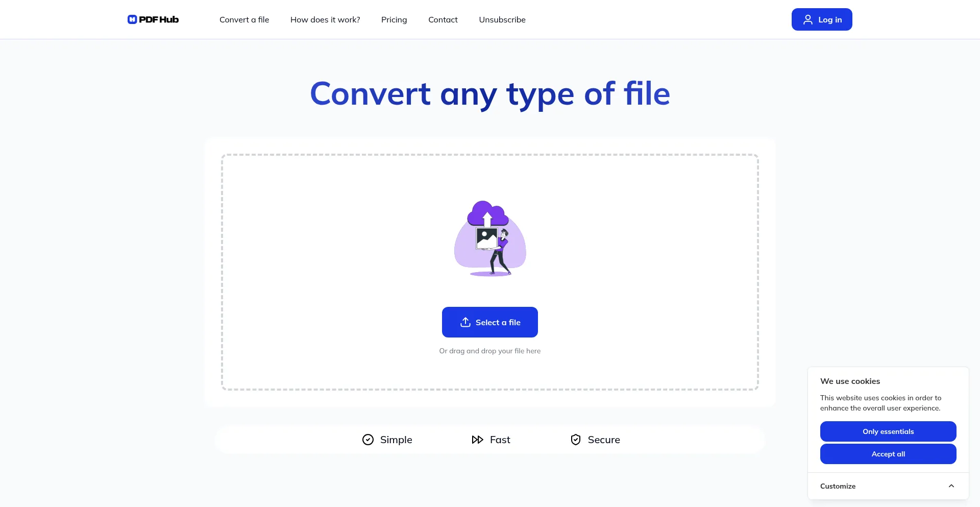Open the Customize cookie section
Image resolution: width=980 pixels, height=507 pixels.
click(x=838, y=486)
